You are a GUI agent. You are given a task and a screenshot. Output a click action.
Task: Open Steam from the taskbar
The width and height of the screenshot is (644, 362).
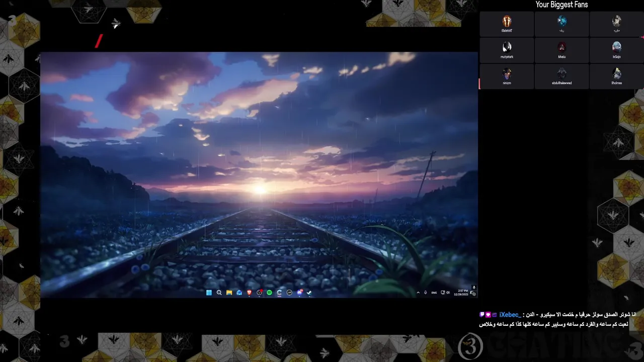click(x=309, y=293)
